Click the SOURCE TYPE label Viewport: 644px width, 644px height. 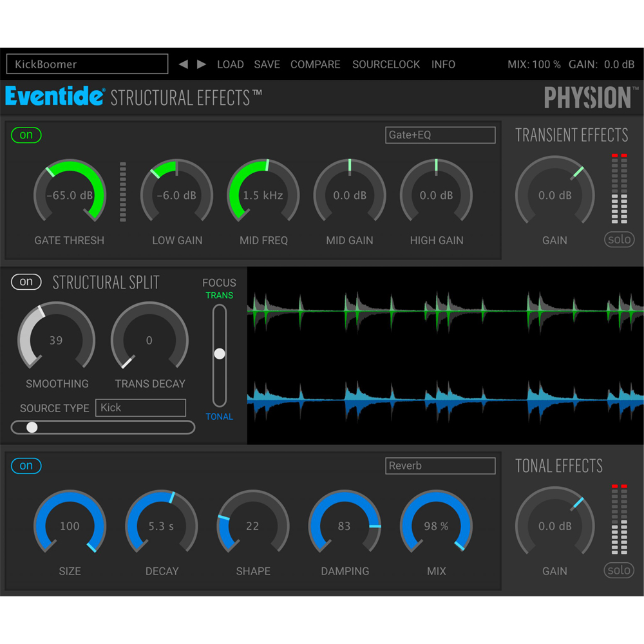55,408
